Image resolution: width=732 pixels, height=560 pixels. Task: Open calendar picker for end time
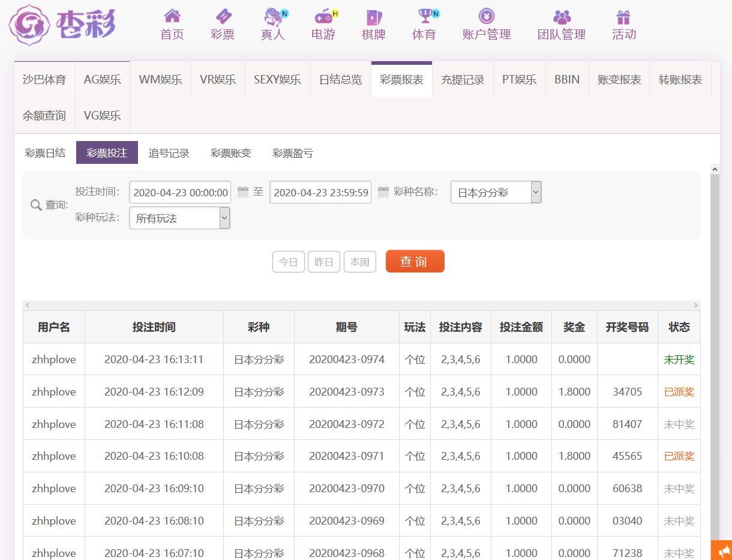[383, 192]
